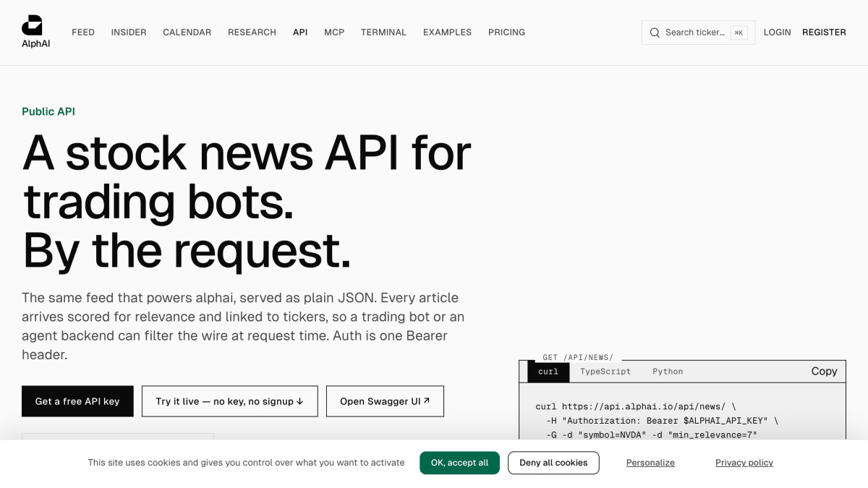The height and width of the screenshot is (488, 868).
Task: Click Get a free API key
Action: click(77, 401)
